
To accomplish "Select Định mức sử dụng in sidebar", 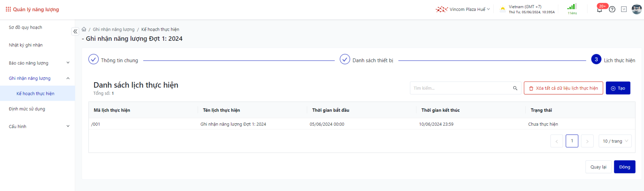I will pos(27,109).
